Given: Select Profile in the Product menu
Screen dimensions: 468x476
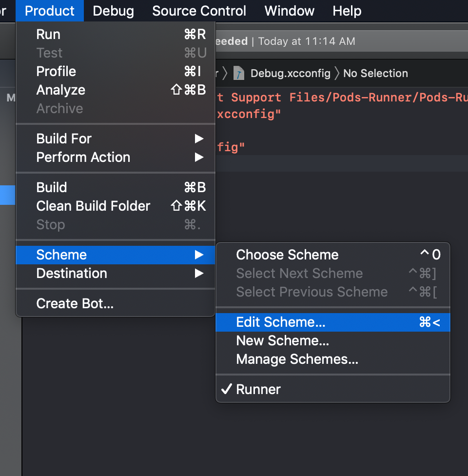Looking at the screenshot, I should pyautogui.click(x=116, y=71).
